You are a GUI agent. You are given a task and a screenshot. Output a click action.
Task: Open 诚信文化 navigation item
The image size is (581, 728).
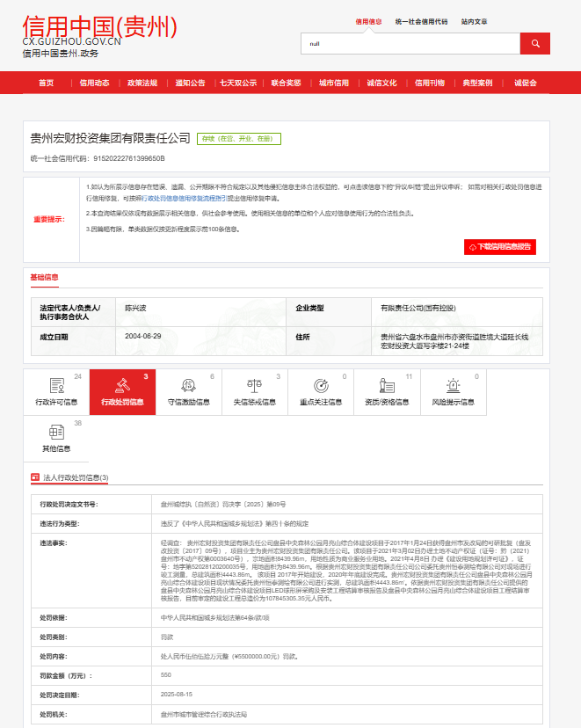[381, 83]
